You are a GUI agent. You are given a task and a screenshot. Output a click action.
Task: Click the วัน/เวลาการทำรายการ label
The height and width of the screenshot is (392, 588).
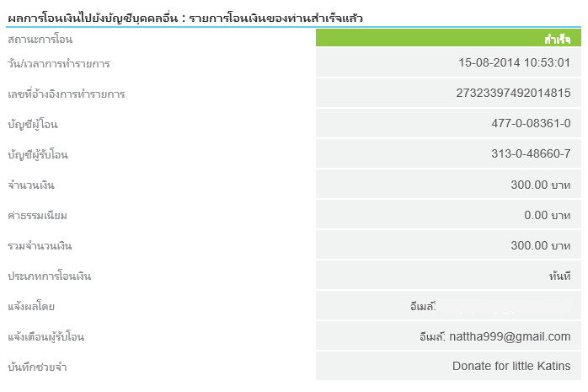(x=58, y=63)
